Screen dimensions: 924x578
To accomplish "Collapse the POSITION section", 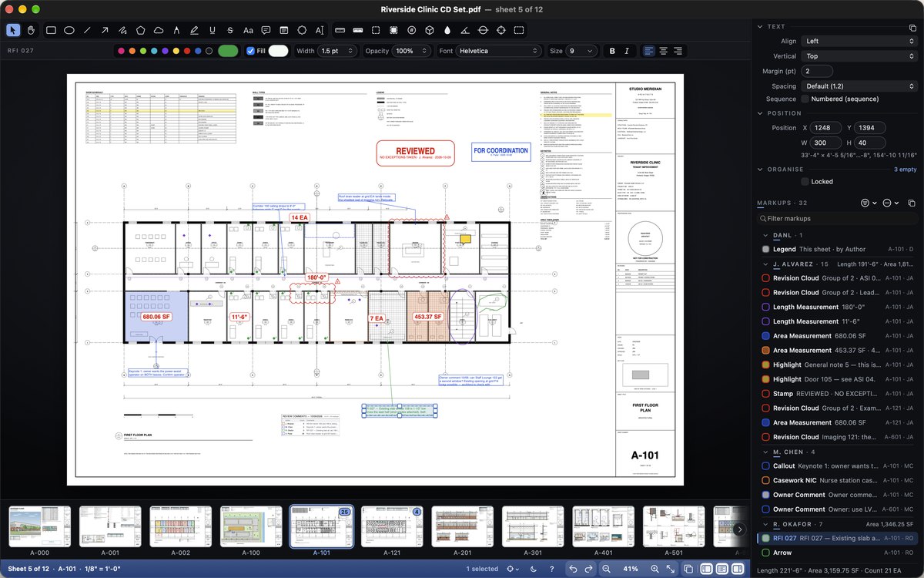I will [760, 113].
